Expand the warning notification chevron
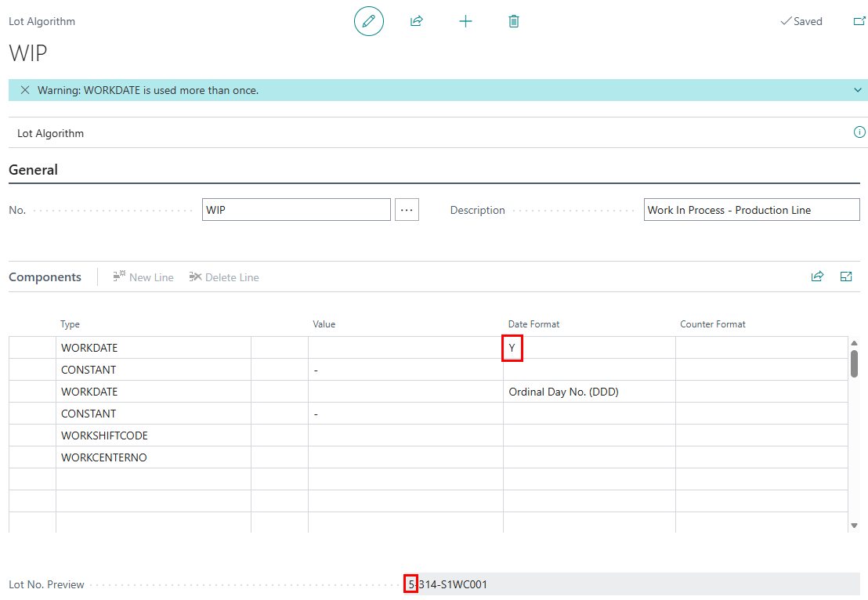868x600 pixels. [x=858, y=90]
